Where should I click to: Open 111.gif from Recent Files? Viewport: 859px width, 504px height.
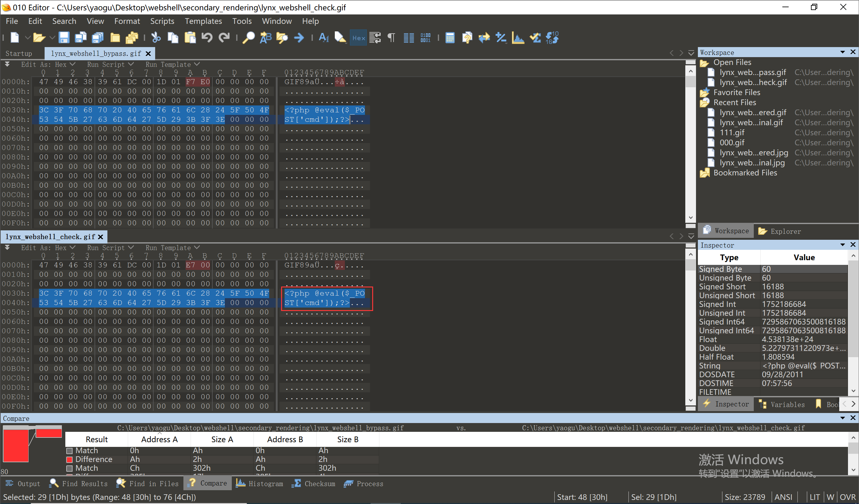pos(732,132)
